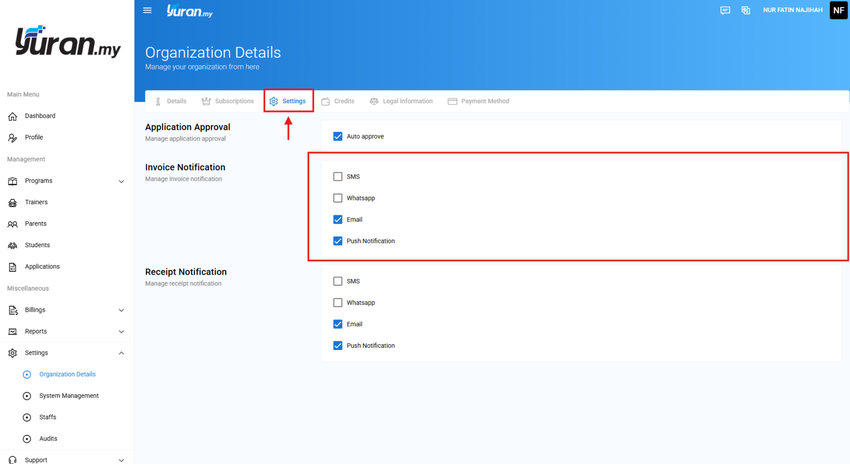Viewport: 850px width, 464px height.
Task: Open the chat messages icon in header
Action: [725, 10]
